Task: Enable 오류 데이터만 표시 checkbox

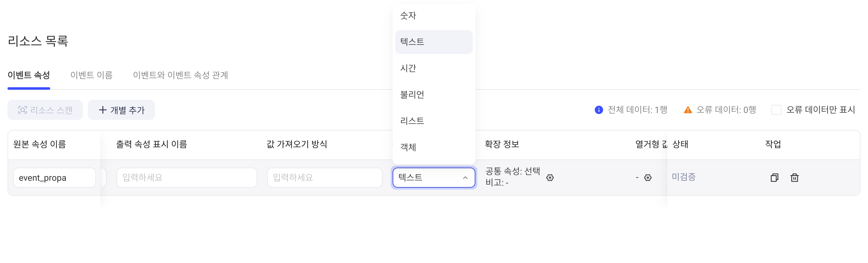Action: (776, 110)
